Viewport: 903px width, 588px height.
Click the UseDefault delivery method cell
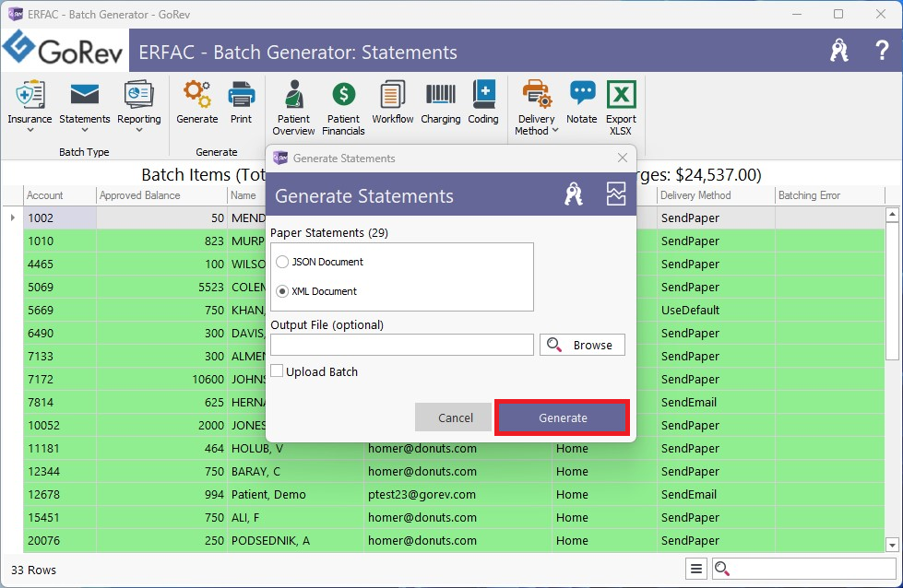pyautogui.click(x=716, y=310)
